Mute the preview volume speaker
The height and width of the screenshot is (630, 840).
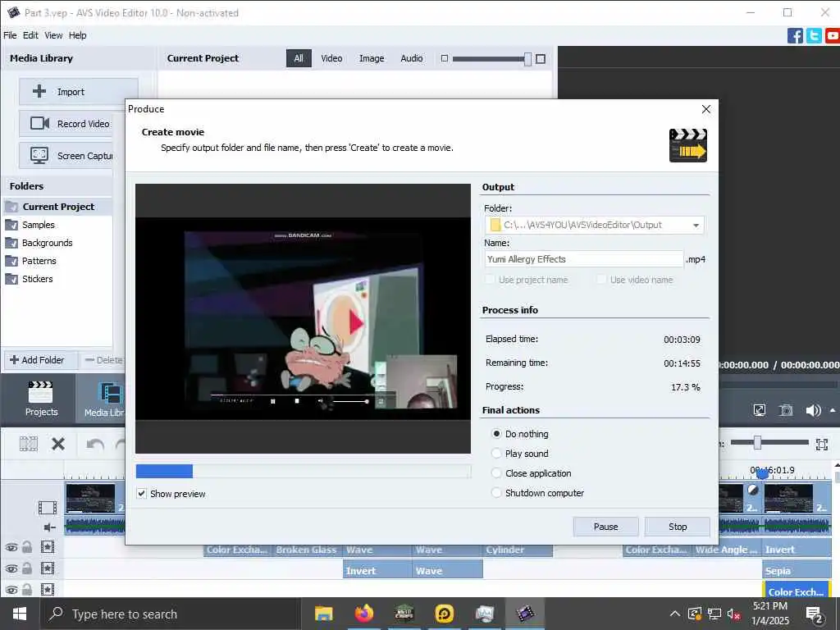tap(813, 410)
